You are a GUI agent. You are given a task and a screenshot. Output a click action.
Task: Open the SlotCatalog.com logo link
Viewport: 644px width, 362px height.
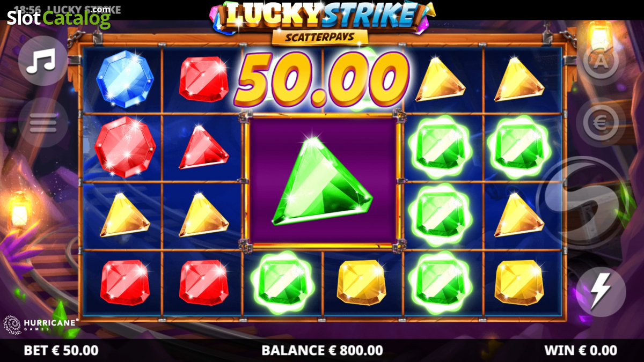point(58,18)
